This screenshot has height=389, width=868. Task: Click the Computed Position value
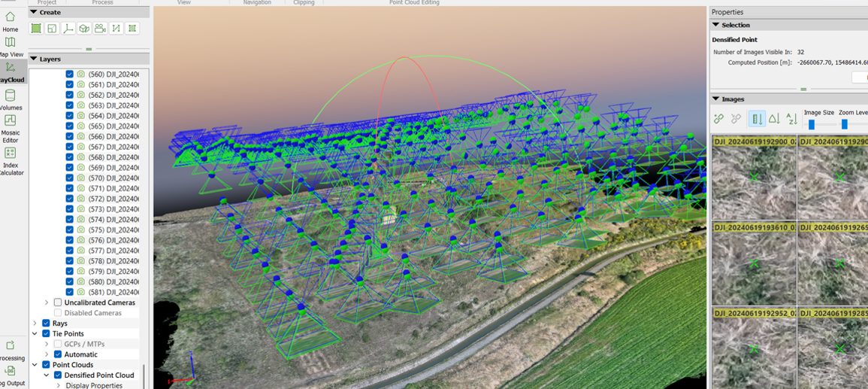[833, 62]
